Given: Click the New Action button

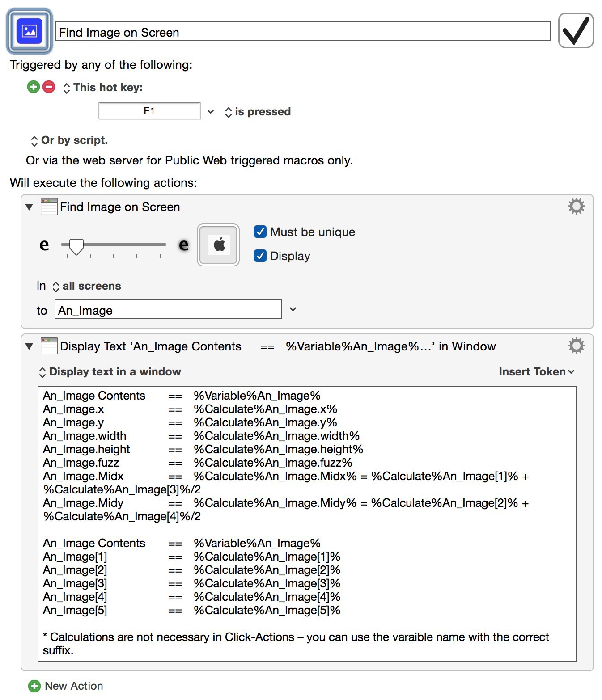Looking at the screenshot, I should click(74, 686).
